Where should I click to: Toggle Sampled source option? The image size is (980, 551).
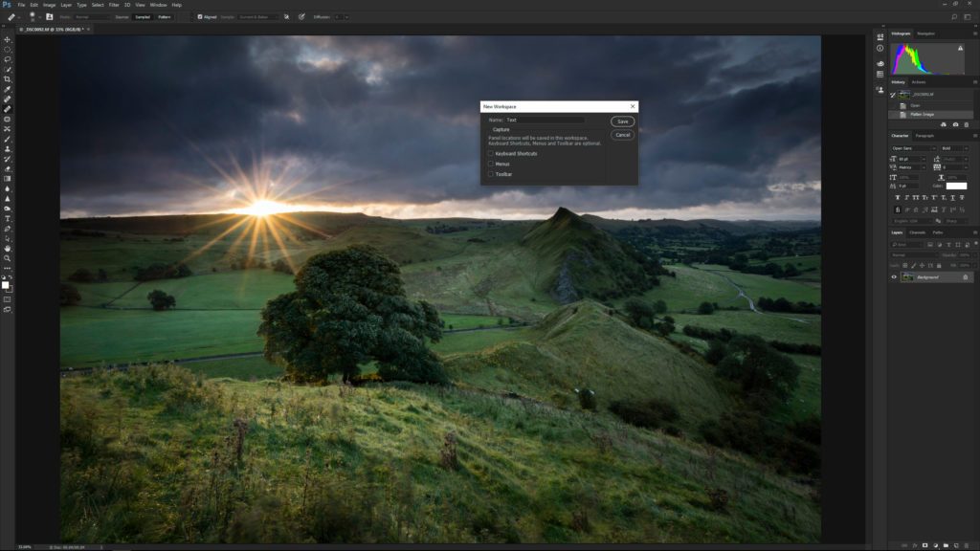143,17
